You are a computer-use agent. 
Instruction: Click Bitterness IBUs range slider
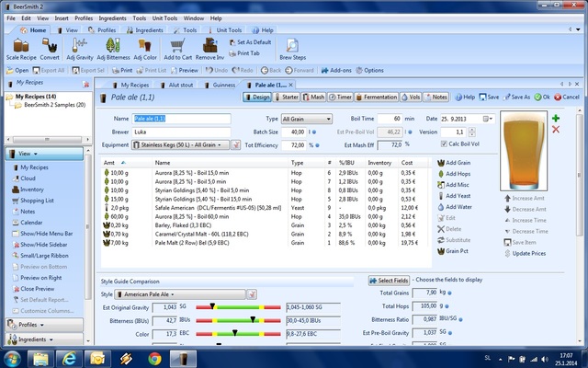238,320
